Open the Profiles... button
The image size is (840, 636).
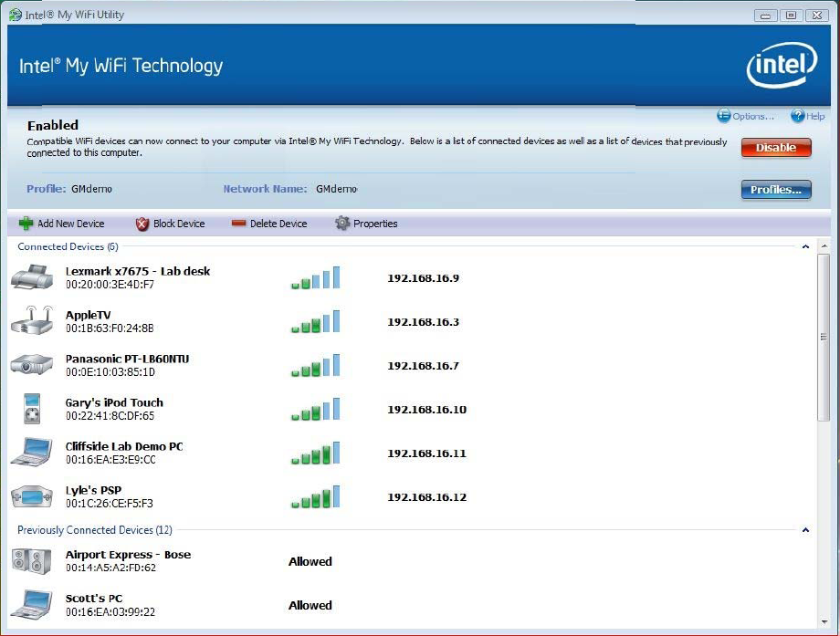tap(776, 190)
